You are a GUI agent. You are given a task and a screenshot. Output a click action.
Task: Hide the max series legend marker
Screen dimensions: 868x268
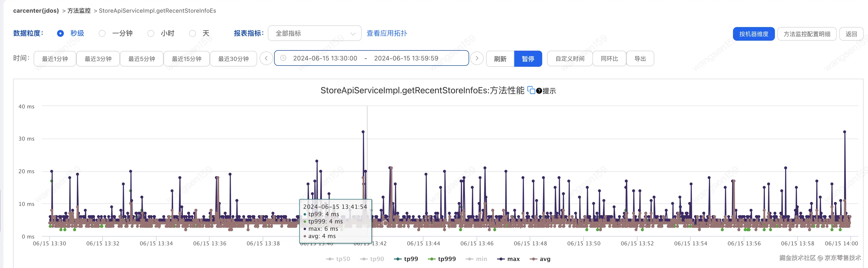pyautogui.click(x=501, y=259)
